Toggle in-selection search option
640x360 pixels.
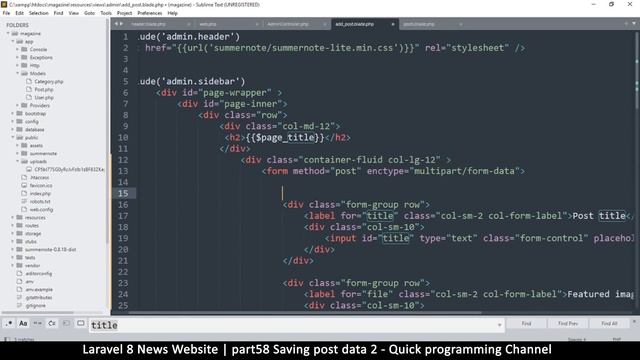66,323
